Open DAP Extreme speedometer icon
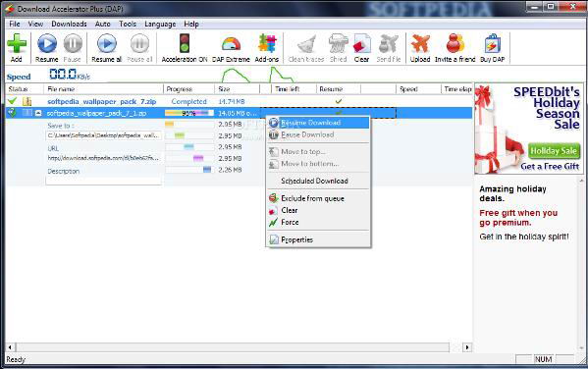Viewport: 588px width, 369px height. point(231,44)
